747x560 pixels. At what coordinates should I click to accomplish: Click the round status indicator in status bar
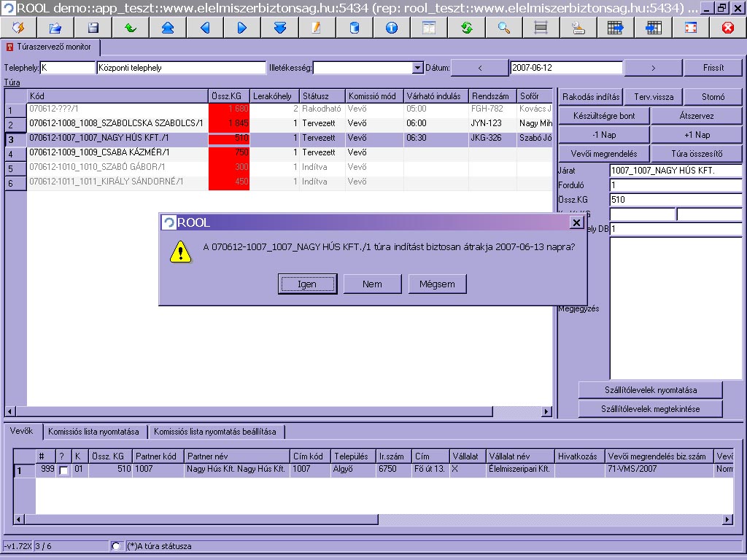(x=116, y=546)
